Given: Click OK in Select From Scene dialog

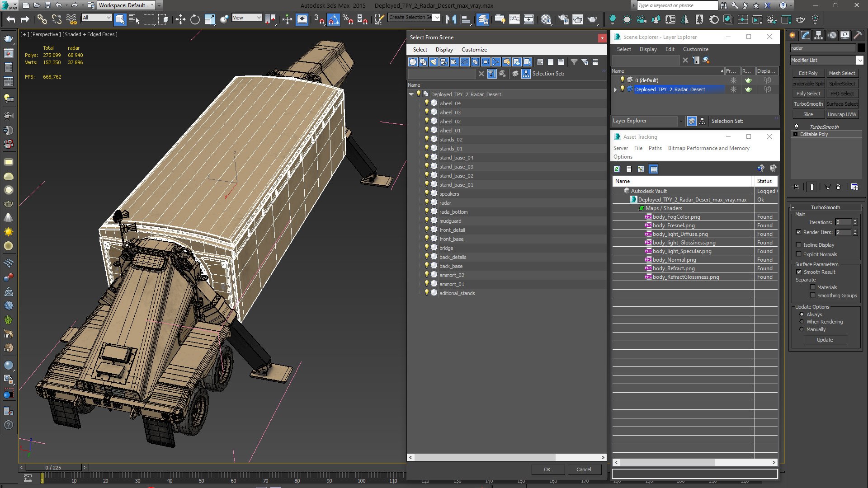Looking at the screenshot, I should tap(547, 469).
